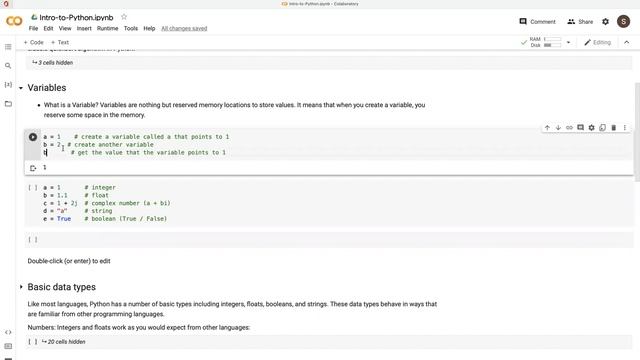Collapse the Variables section

[x=21, y=88]
